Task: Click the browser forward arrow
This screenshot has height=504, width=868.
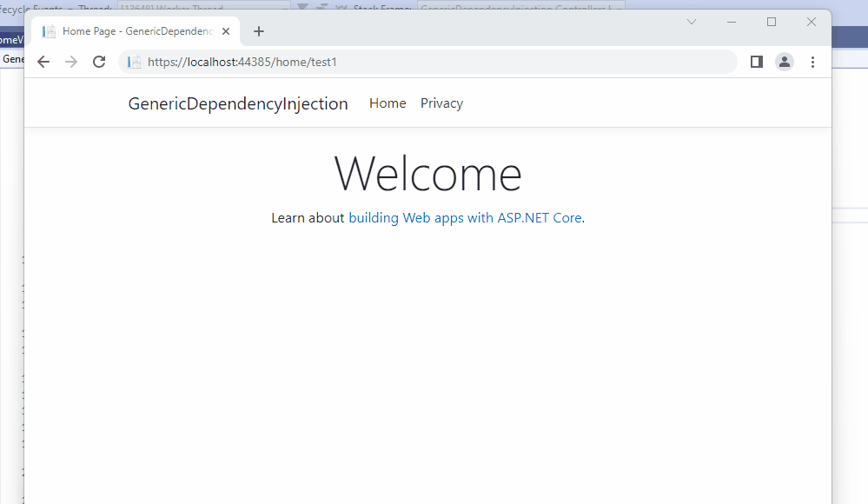Action: click(71, 62)
